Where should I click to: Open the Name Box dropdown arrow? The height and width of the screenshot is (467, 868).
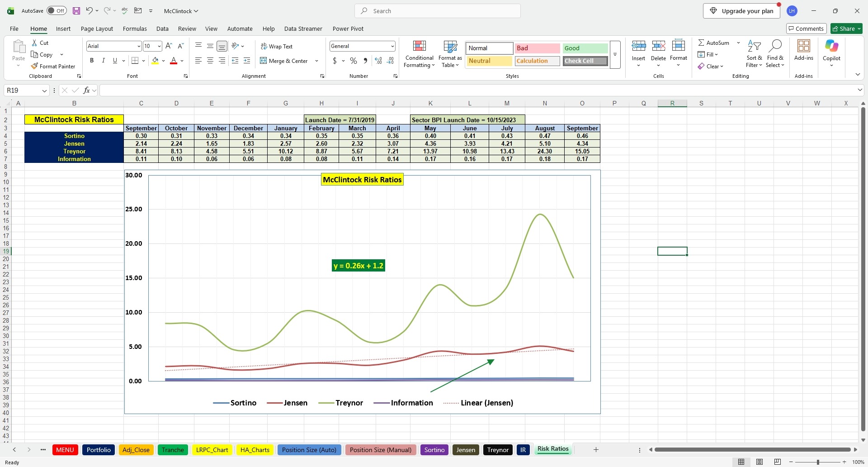click(x=44, y=91)
